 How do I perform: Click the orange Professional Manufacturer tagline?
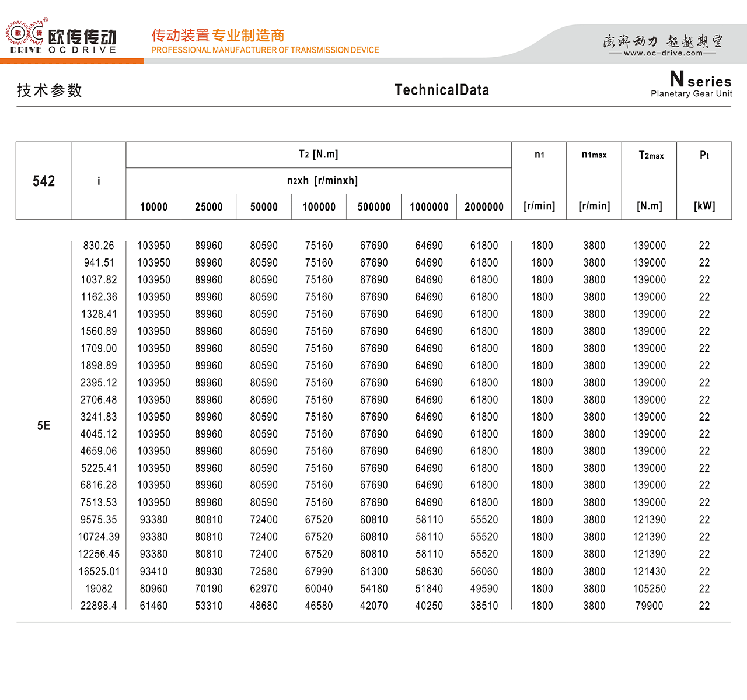(265, 50)
